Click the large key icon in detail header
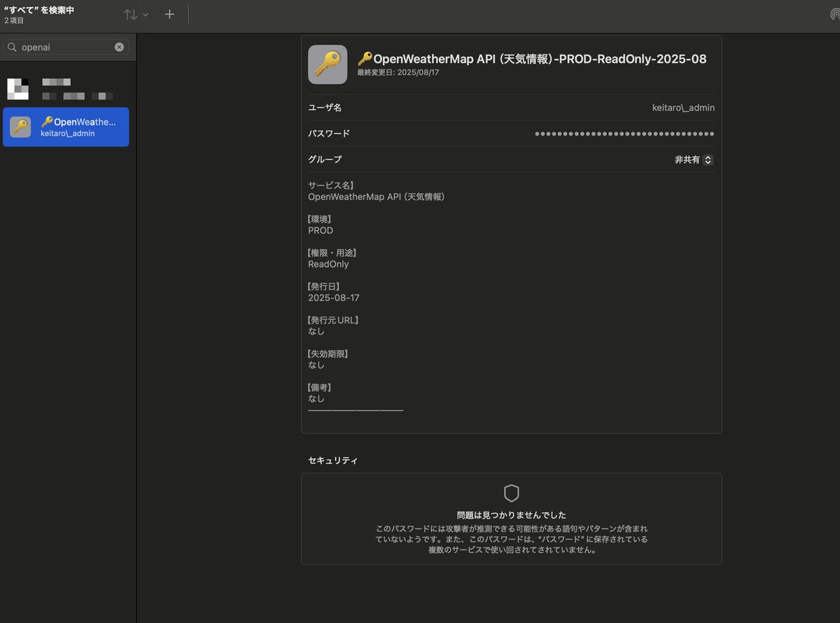Viewport: 840px width, 623px height. click(x=328, y=64)
